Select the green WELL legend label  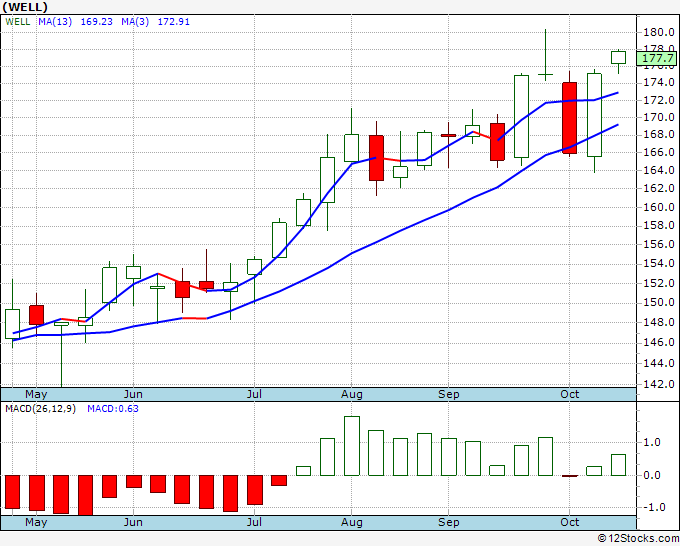pos(18,22)
